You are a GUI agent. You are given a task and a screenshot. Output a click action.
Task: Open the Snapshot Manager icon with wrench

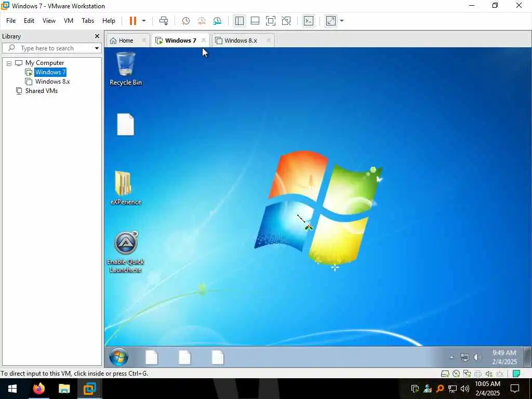[217, 21]
